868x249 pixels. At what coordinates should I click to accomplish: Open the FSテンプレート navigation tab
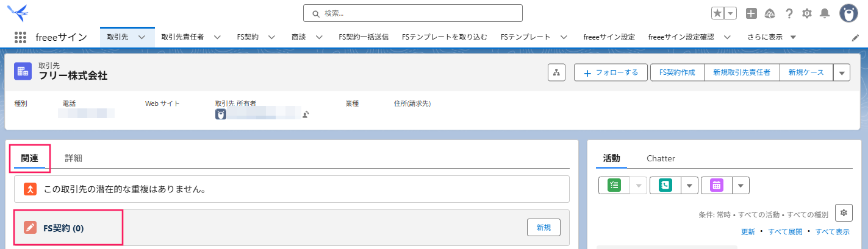click(x=525, y=37)
